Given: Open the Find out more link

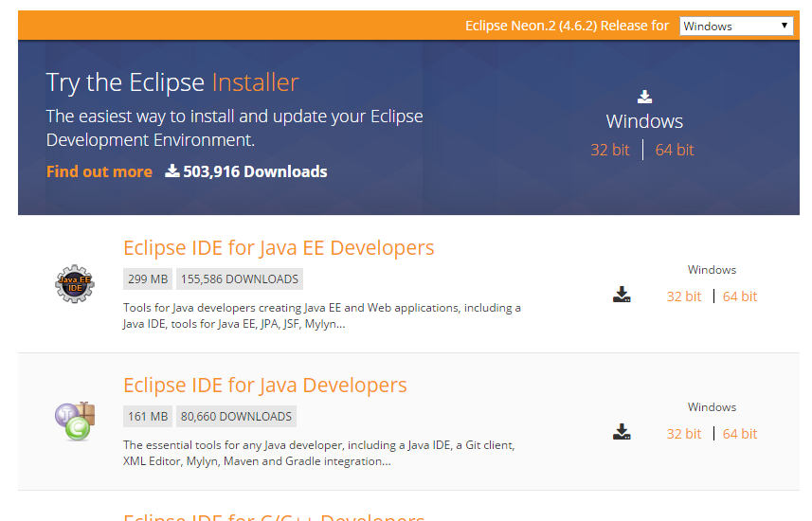Looking at the screenshot, I should pos(99,171).
